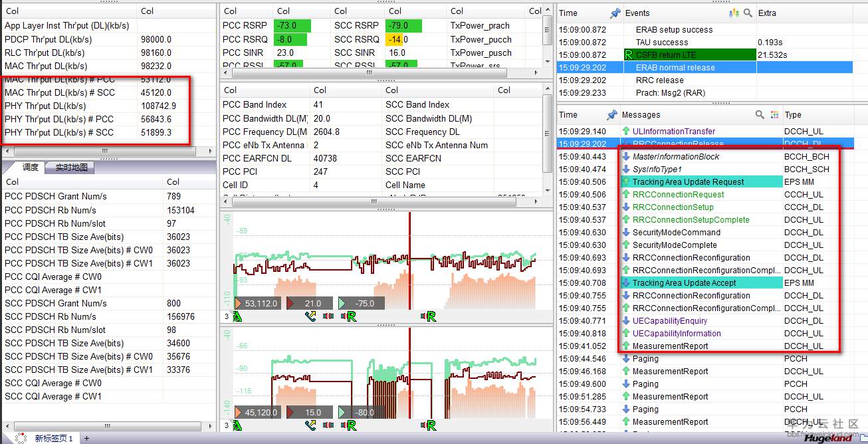Select the PHY Thr'put DL(kb/s) # SCC row
Viewport: 868px width, 444px height.
coord(108,132)
